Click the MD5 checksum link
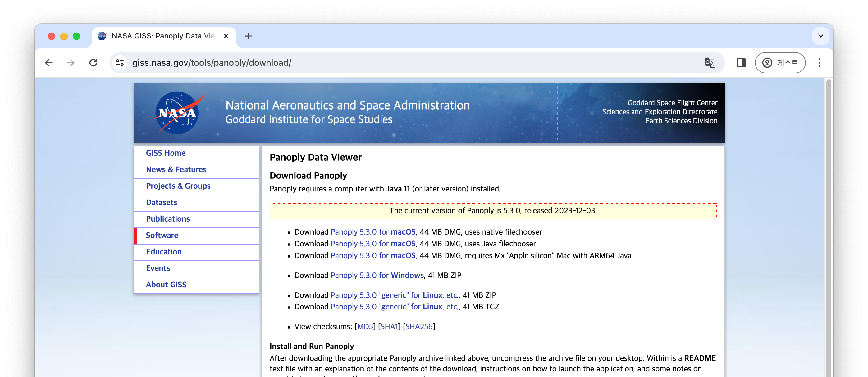The width and height of the screenshot is (868, 377). [x=365, y=326]
